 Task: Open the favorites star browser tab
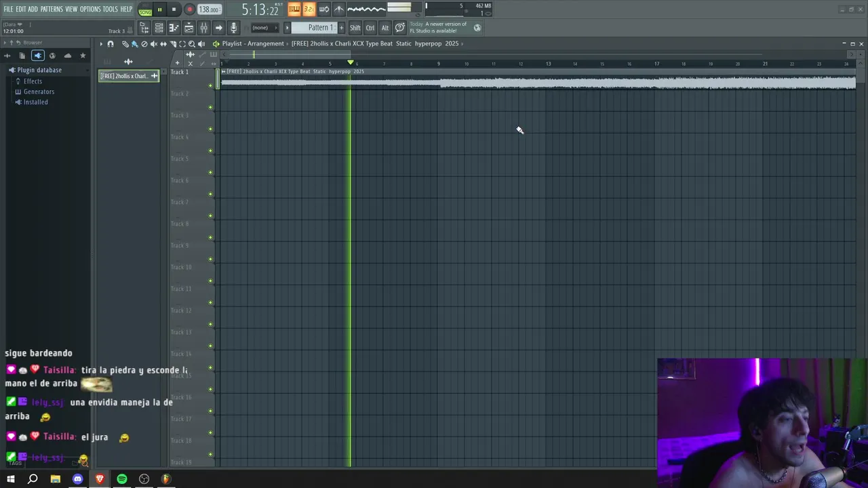pos(83,56)
